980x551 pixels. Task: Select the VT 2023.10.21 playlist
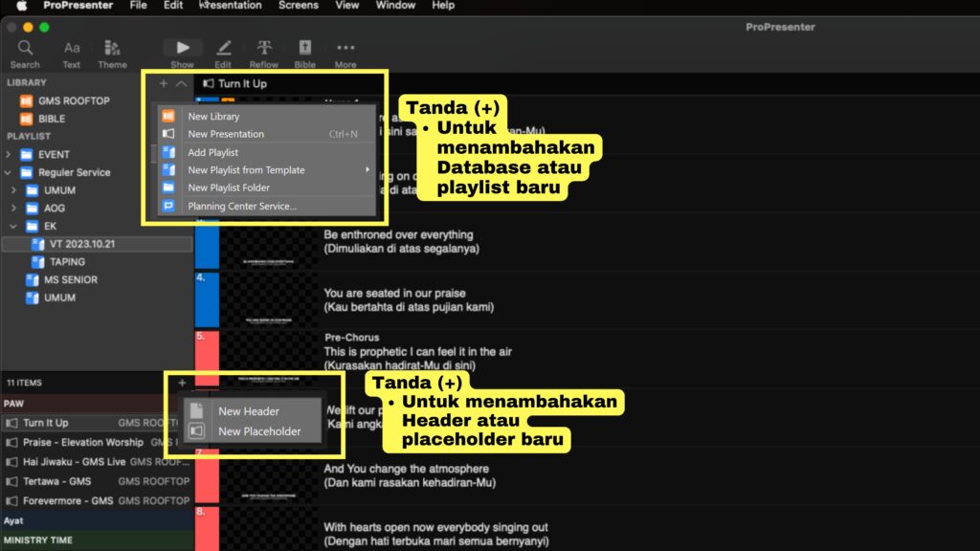click(x=97, y=244)
